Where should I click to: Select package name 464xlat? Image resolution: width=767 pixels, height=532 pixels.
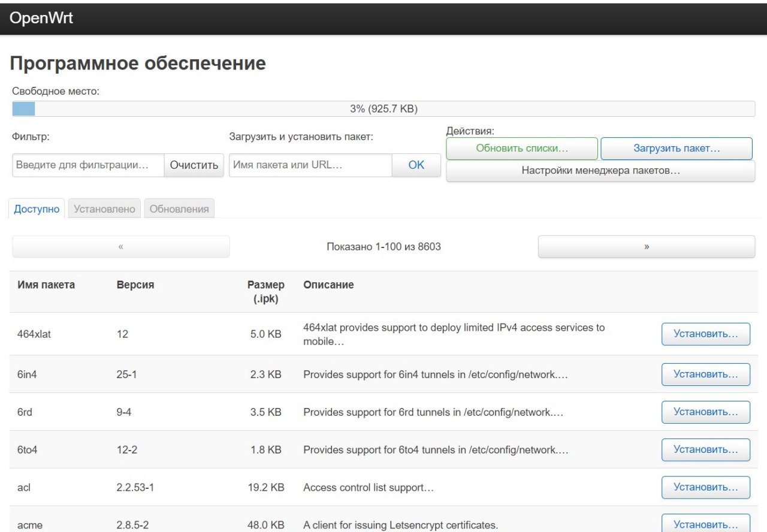[x=34, y=334]
